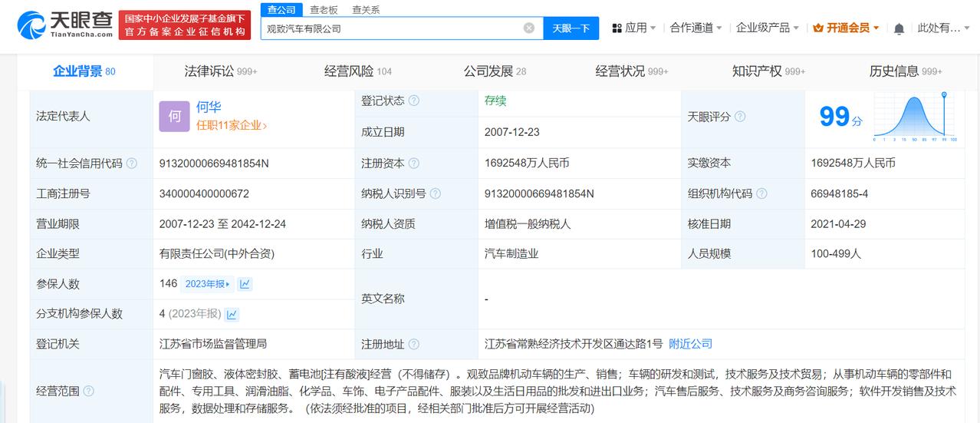Click help icon next to 注册地址
This screenshot has width=980, height=423.
pyautogui.click(x=414, y=345)
